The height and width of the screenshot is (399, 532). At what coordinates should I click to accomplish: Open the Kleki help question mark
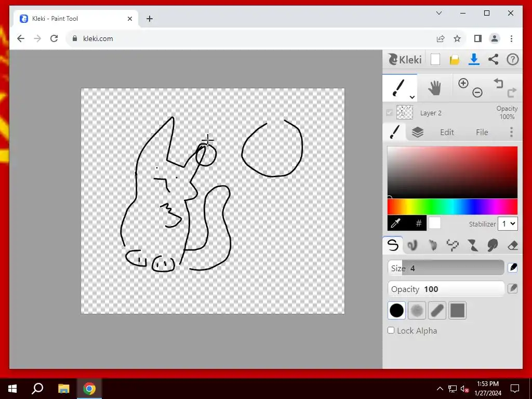513,59
